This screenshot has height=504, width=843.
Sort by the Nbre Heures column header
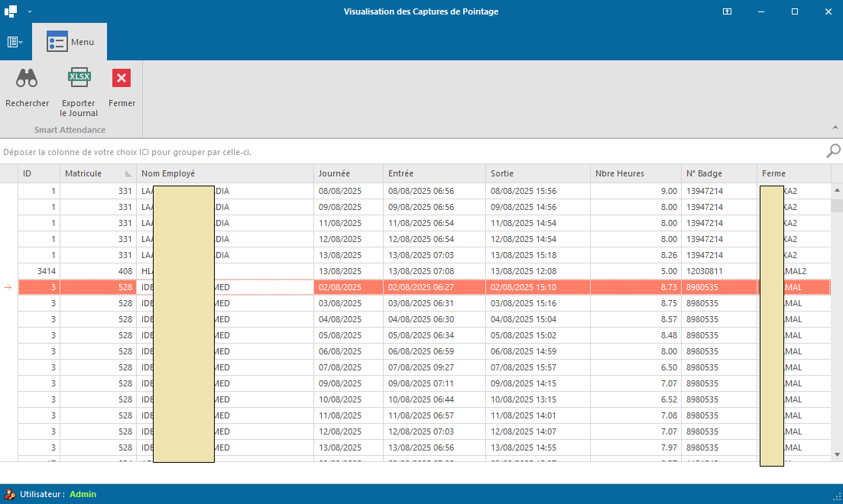[x=619, y=173]
